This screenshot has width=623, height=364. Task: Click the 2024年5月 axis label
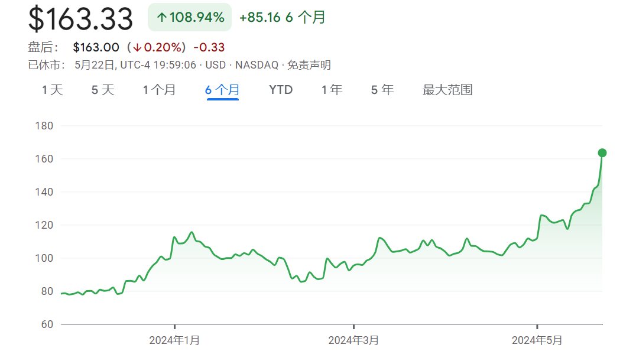tap(537, 340)
